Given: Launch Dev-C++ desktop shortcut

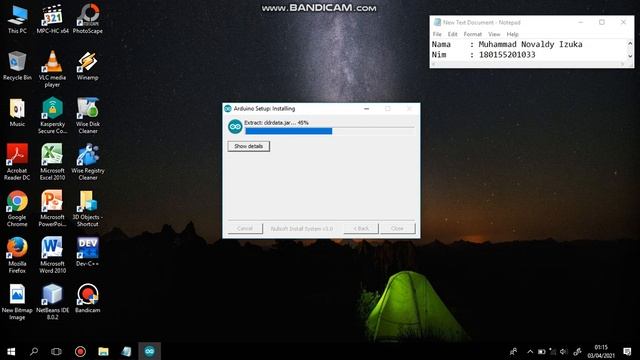Looking at the screenshot, I should click(x=87, y=252).
